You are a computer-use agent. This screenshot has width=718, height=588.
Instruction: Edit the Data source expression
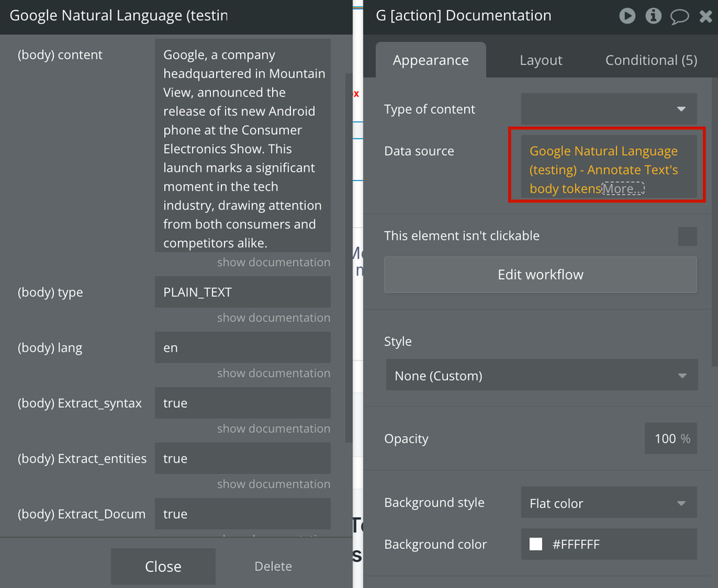[x=609, y=167]
